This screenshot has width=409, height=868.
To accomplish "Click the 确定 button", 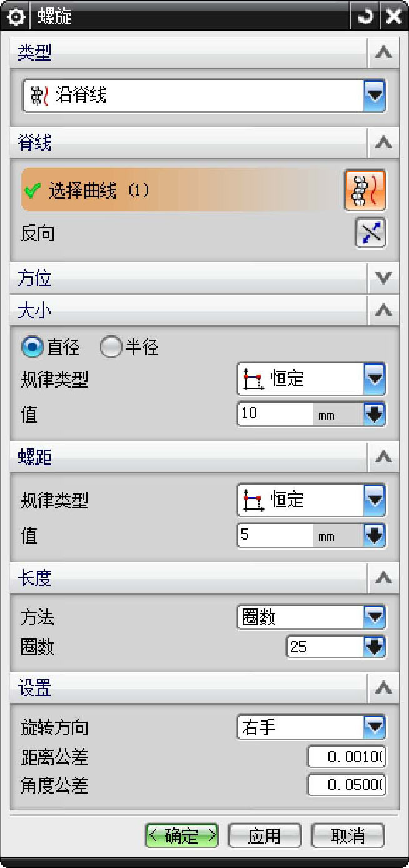I will pos(181,836).
